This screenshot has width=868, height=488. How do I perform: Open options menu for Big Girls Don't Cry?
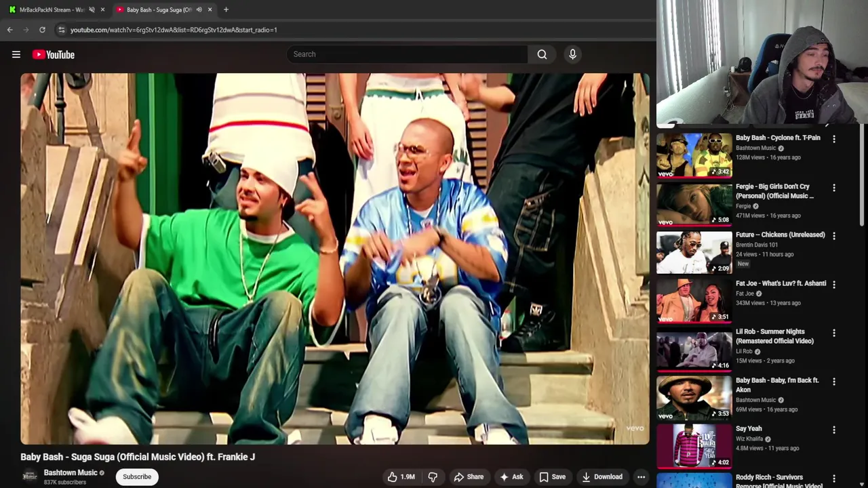click(x=834, y=188)
